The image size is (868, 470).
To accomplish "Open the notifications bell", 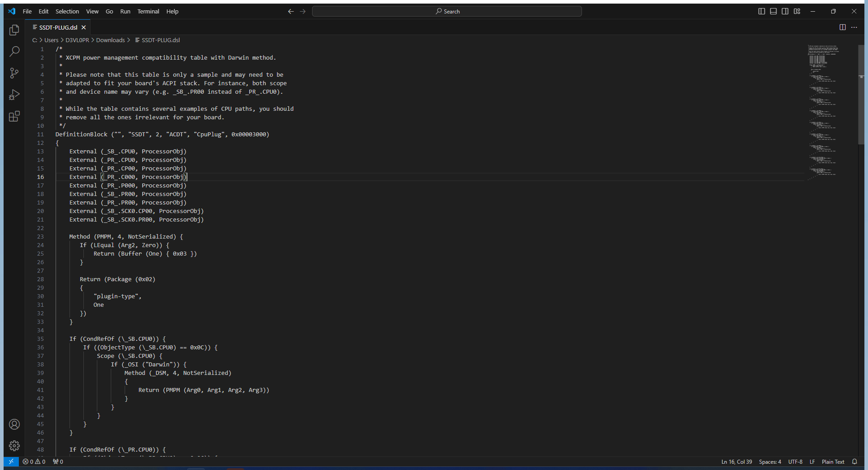I will click(x=854, y=461).
